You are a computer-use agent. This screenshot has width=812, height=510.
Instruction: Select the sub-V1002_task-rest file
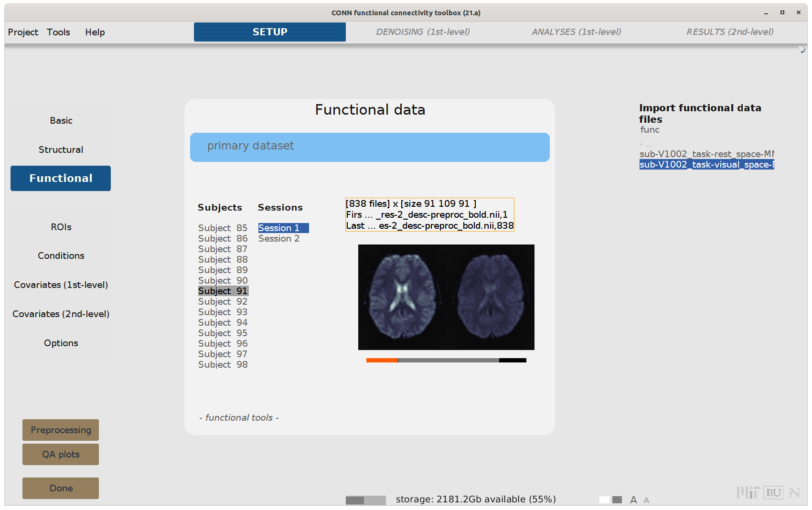tap(706, 154)
